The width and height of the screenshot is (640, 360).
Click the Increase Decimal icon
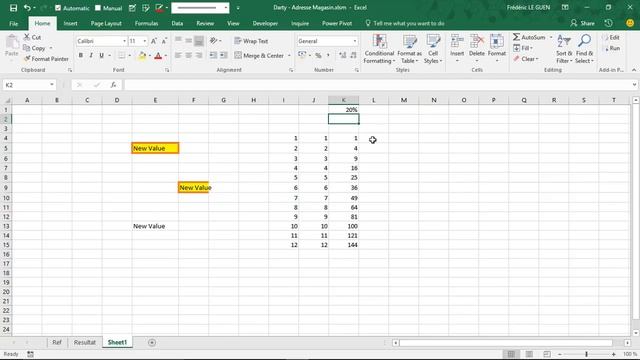pyautogui.click(x=343, y=56)
